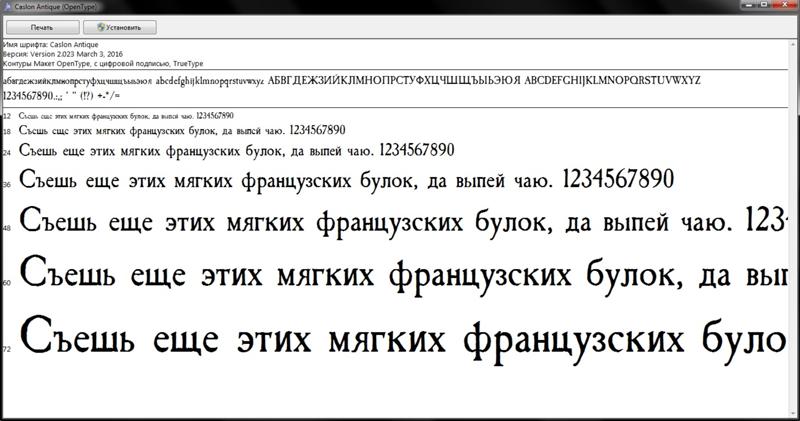Click the '1234567890.:,;' digits and punctuation line
Image resolution: width=800 pixels, height=421 pixels.
tap(61, 95)
